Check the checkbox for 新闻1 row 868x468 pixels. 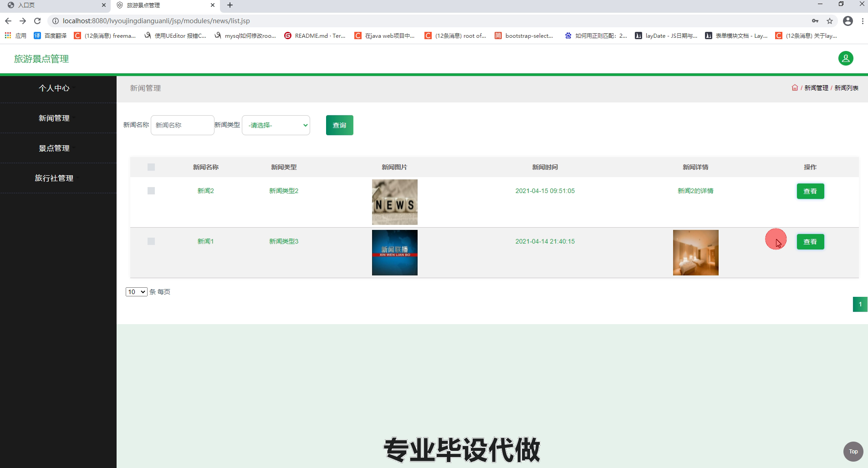pos(151,241)
